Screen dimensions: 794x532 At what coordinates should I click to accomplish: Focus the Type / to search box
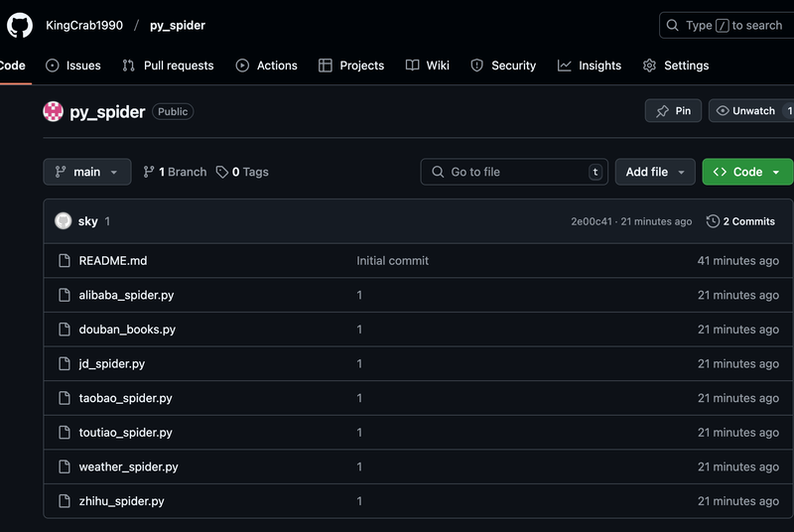727,25
